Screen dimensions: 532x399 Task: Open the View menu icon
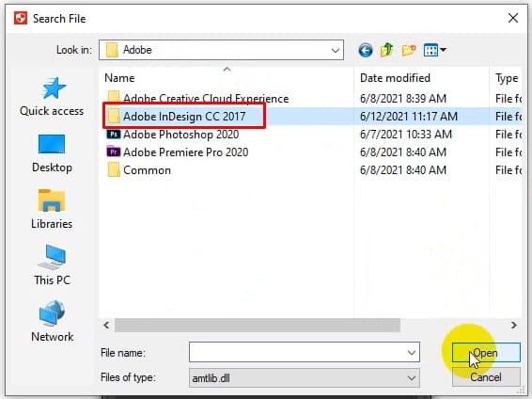click(x=434, y=50)
